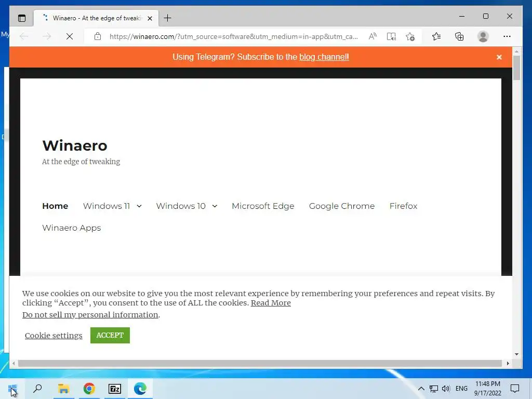Image resolution: width=532 pixels, height=399 pixels.
Task: Click the Winaero site title
Action: 75,145
